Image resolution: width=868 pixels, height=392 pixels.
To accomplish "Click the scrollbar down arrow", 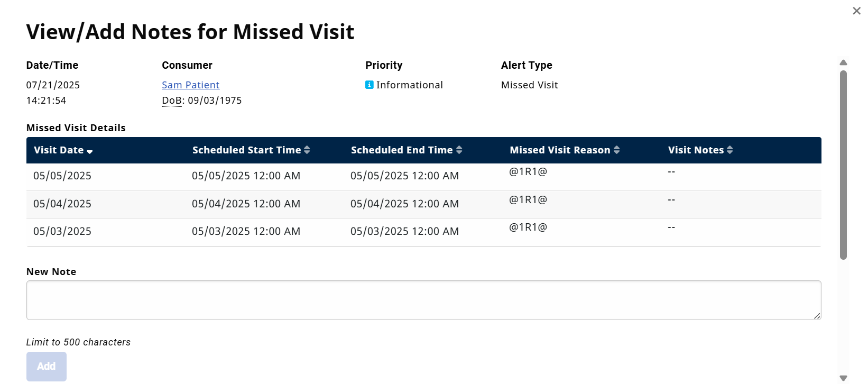I will (x=844, y=378).
